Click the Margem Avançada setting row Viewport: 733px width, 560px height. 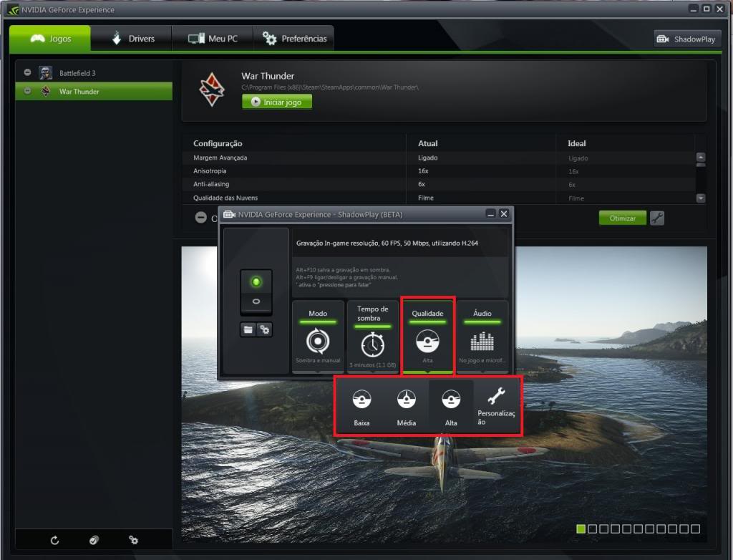439,158
